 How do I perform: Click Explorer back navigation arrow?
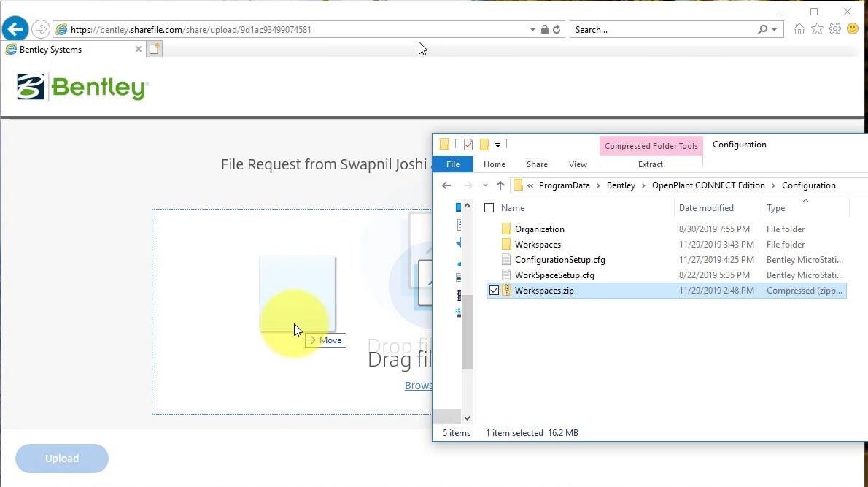(x=446, y=185)
